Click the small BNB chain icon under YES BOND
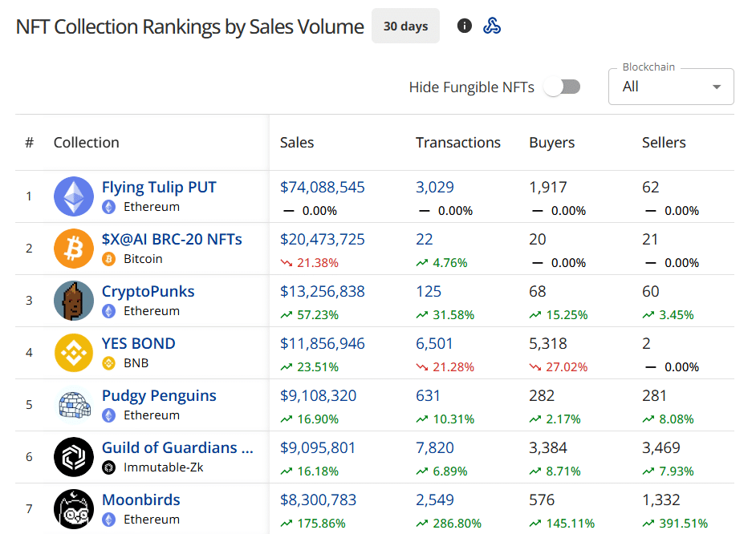Viewport: 756px width, 534px height. [x=109, y=363]
